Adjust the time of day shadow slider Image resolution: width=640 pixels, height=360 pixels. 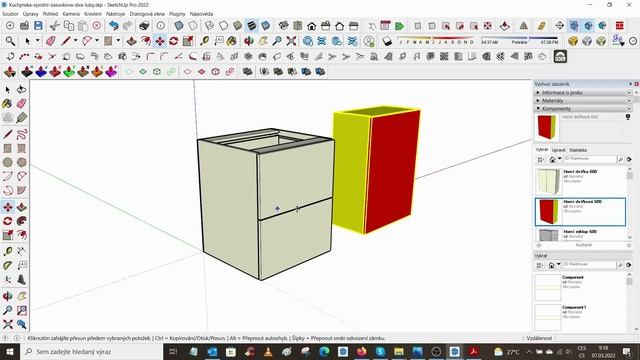[x=520, y=39]
